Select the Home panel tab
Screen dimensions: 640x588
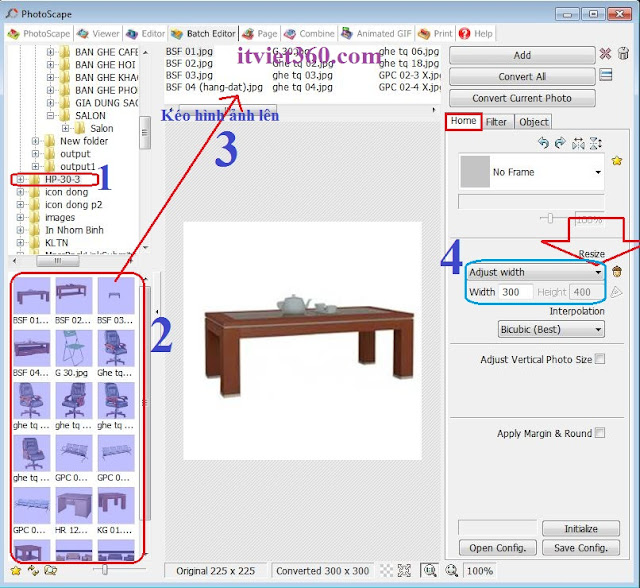[x=463, y=121]
